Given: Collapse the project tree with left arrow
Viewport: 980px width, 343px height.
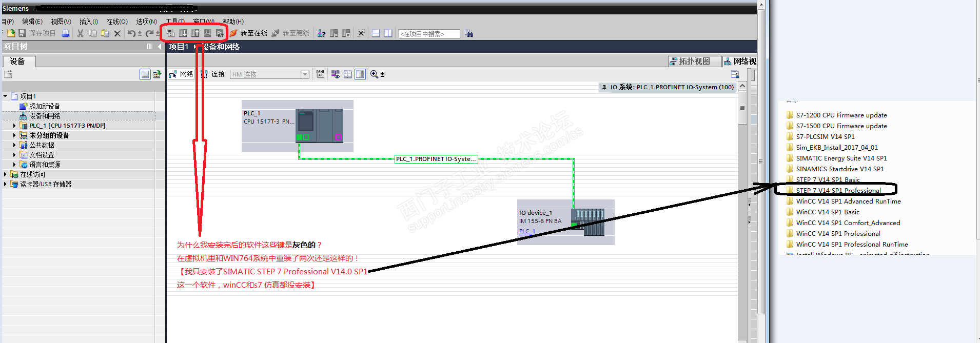Looking at the screenshot, I should (160, 47).
